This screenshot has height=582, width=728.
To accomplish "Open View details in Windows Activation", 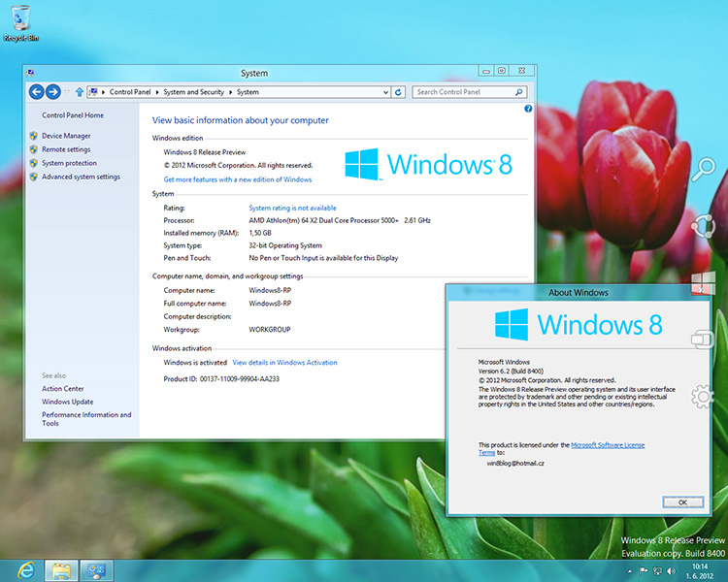I will click(284, 363).
